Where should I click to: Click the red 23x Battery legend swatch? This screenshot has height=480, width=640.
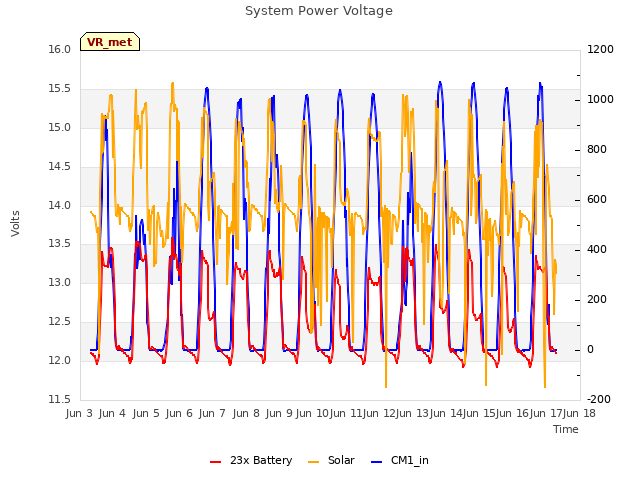pos(216,462)
